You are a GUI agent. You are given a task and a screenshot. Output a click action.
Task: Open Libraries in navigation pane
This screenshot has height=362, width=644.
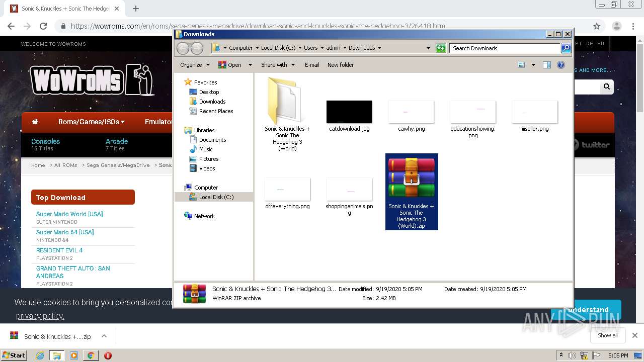click(204, 130)
